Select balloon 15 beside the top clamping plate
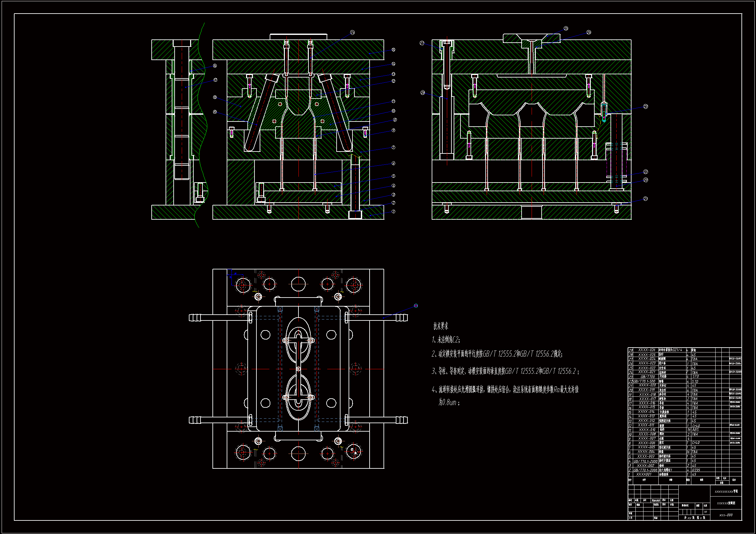 click(x=393, y=50)
